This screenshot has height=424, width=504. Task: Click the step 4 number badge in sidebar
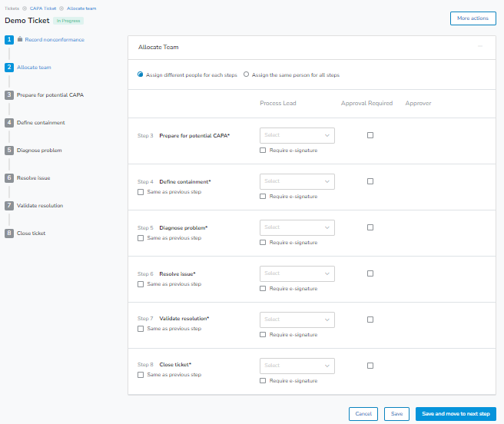click(x=9, y=122)
